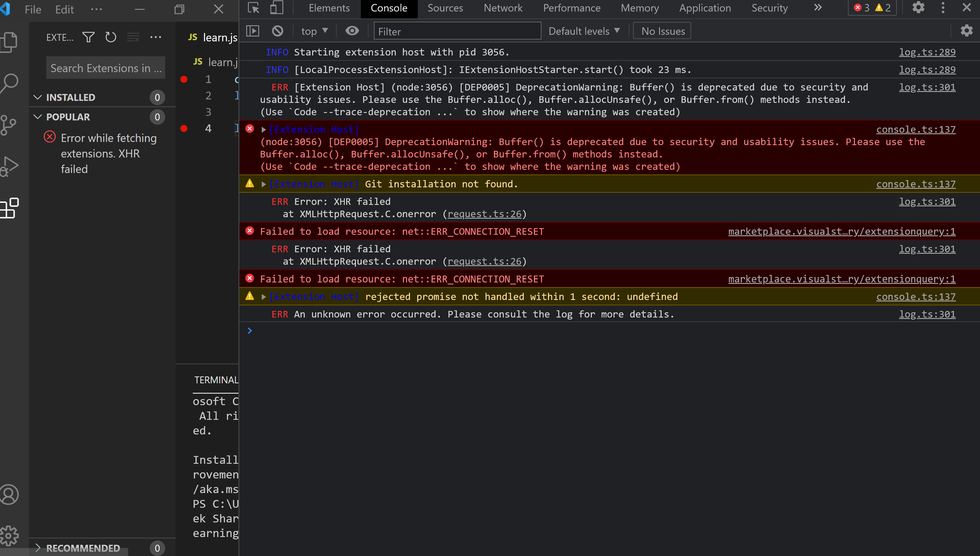The height and width of the screenshot is (556, 980).
Task: Open the Default levels dropdown
Action: (584, 30)
